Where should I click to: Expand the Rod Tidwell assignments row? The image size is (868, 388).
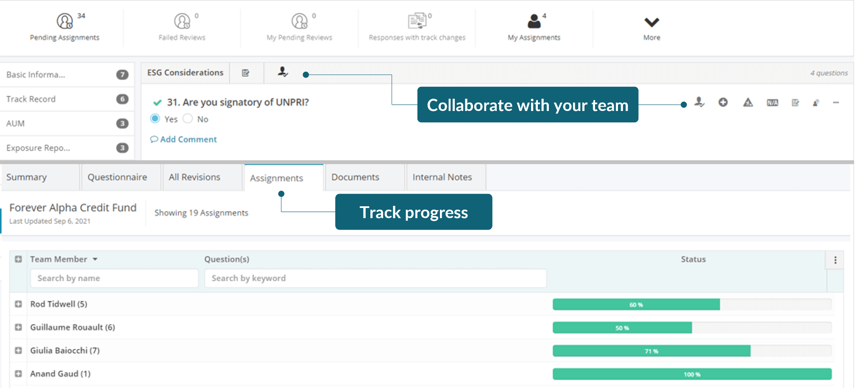coord(18,304)
